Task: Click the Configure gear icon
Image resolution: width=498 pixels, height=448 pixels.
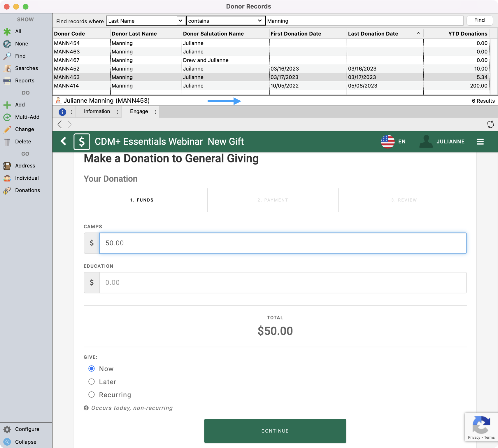Action: click(x=7, y=429)
